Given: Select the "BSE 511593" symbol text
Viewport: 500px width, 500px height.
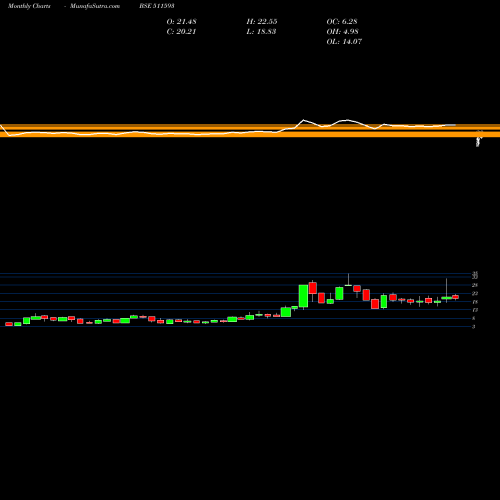Looking at the screenshot, I should pos(157,6).
